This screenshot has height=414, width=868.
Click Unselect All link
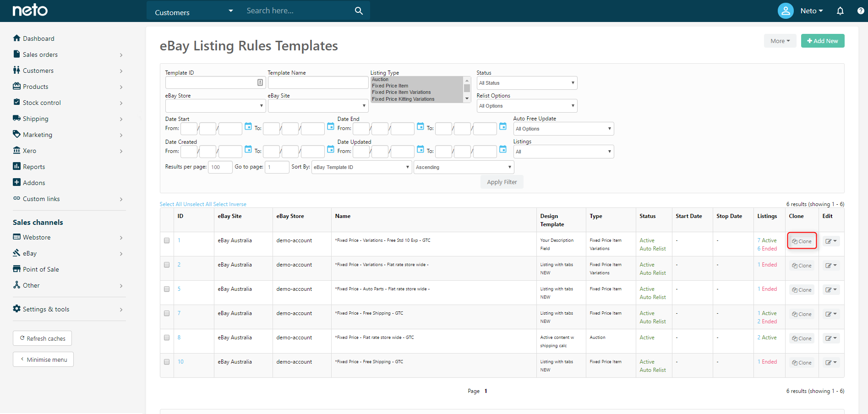tap(197, 204)
